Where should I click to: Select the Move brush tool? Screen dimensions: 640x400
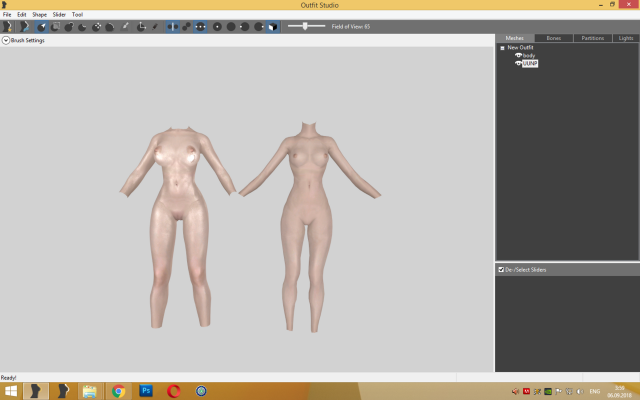click(97, 27)
